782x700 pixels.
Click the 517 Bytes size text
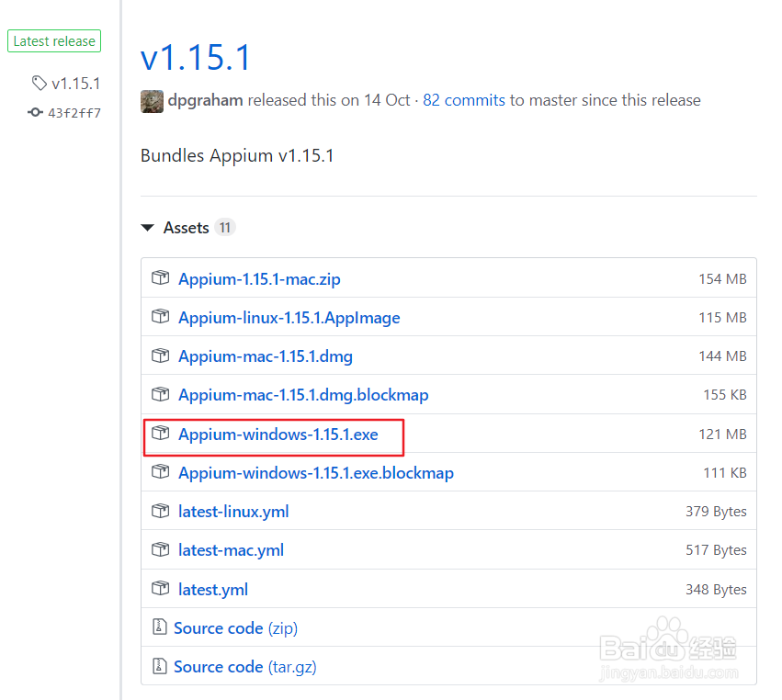[x=716, y=550]
